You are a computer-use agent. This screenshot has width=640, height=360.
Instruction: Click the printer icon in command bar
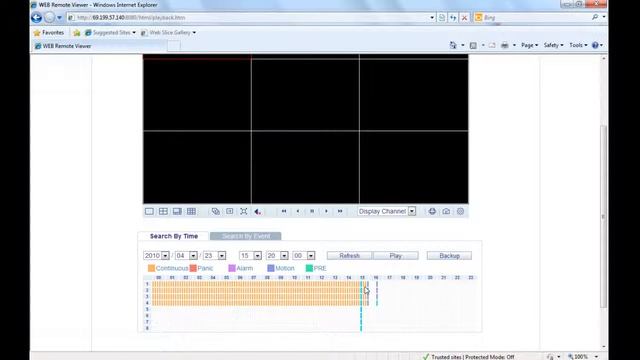tap(505, 45)
